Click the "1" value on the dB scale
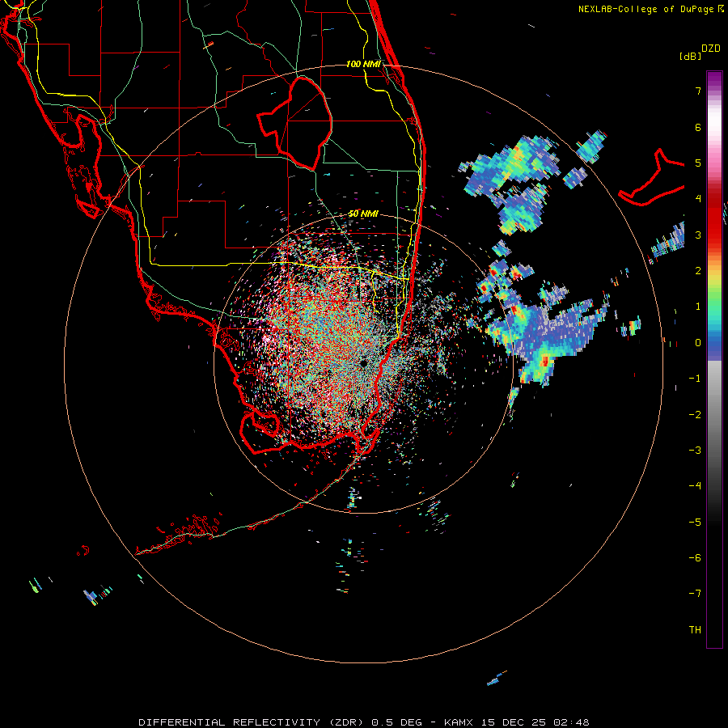The height and width of the screenshot is (728, 728). [698, 307]
